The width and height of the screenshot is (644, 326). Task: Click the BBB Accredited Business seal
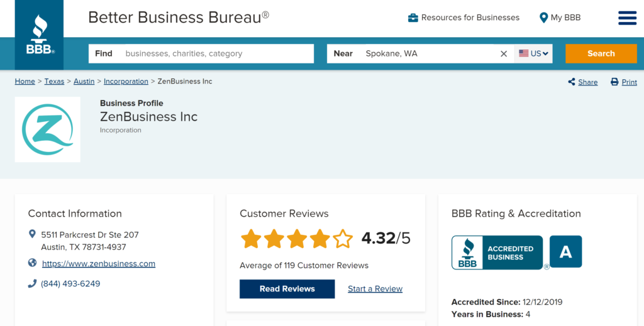coord(497,252)
